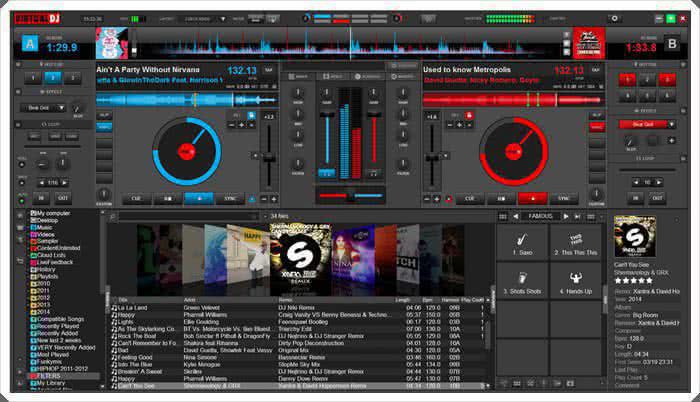Open the right deck effect dropdown
Viewport: 700px width, 402px height.
[x=650, y=124]
